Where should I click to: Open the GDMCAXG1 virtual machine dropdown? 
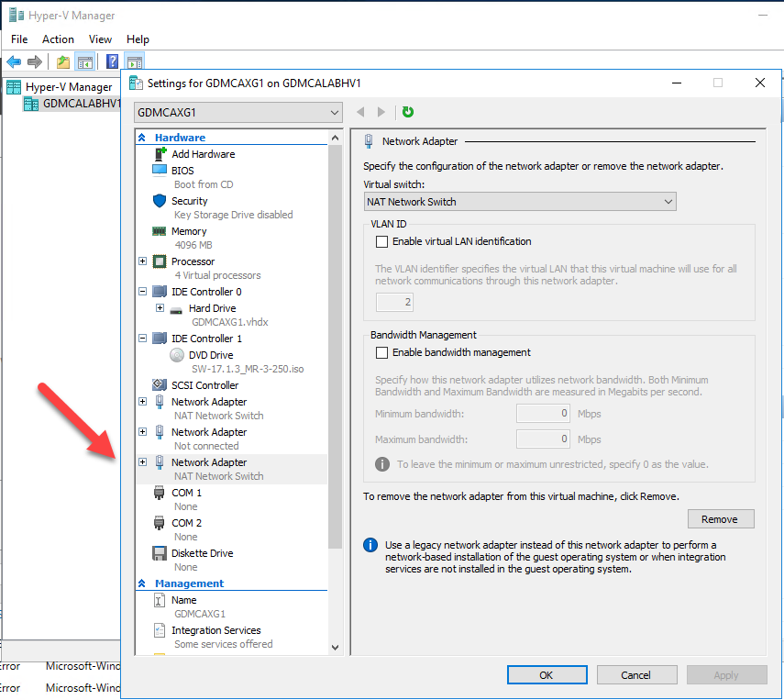click(x=238, y=113)
